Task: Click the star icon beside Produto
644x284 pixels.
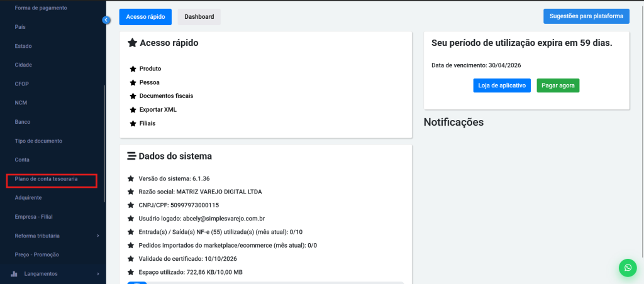Action: 133,68
